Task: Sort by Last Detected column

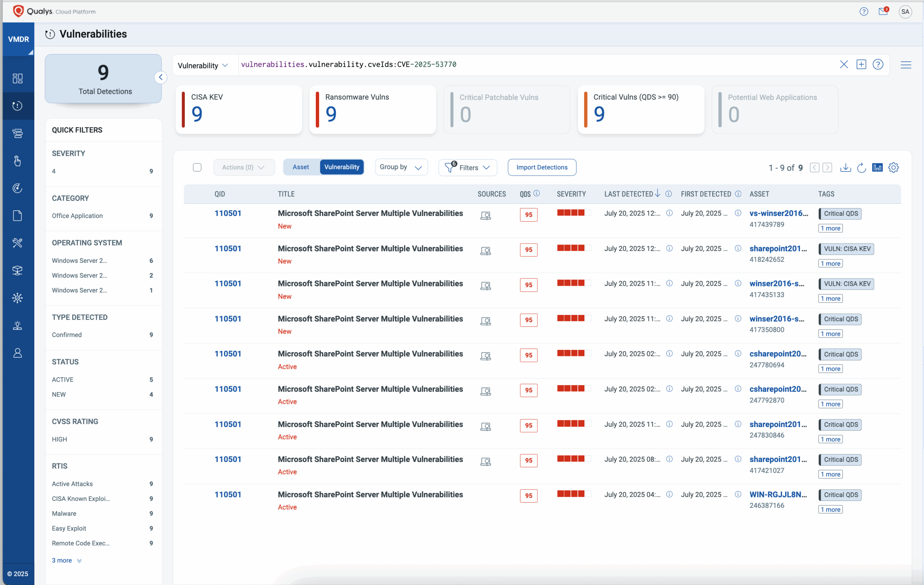Action: click(632, 194)
